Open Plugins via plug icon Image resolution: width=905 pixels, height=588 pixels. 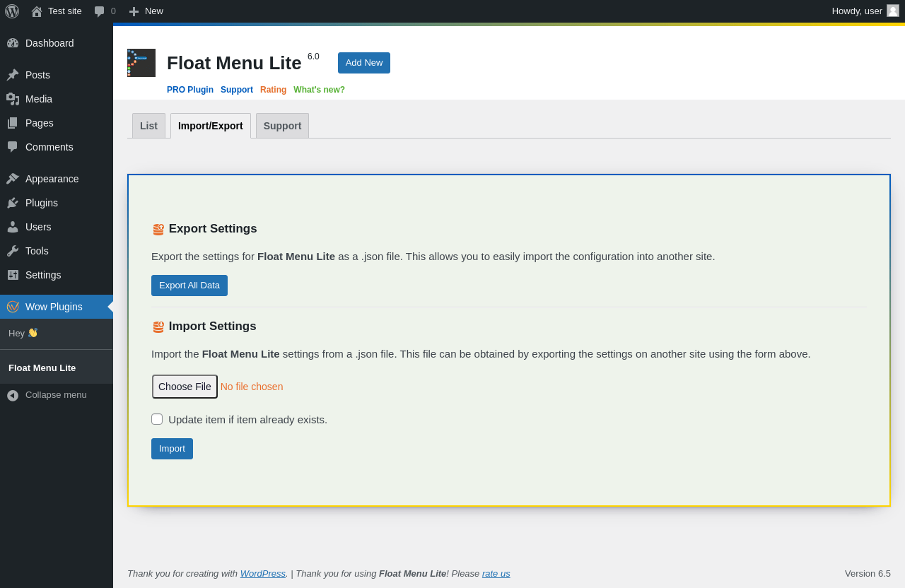13,203
